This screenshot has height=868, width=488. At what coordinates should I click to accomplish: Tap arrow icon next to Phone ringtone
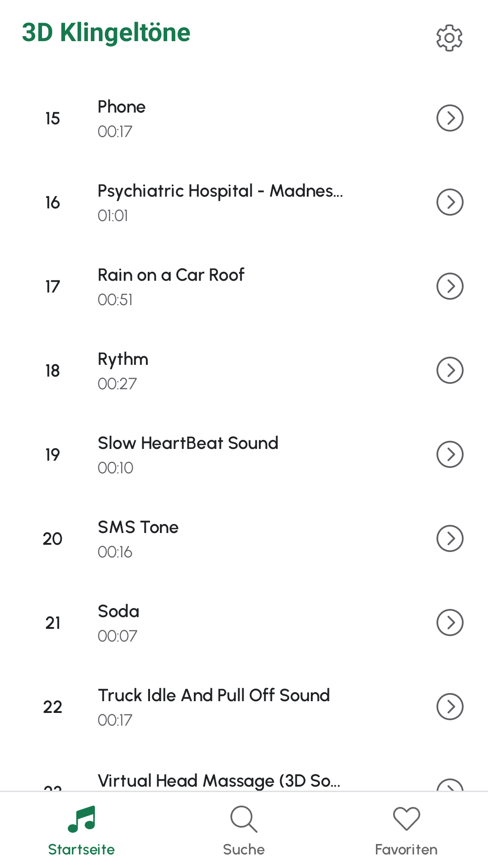[x=450, y=118]
